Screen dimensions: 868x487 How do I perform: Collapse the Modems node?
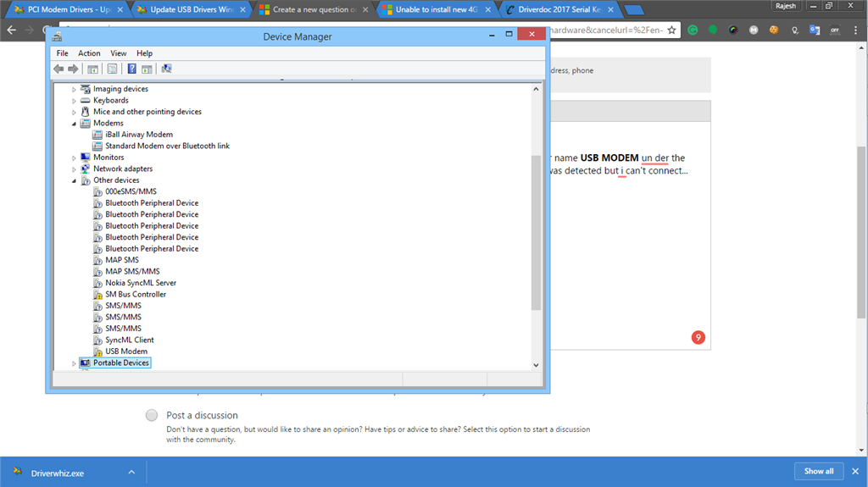point(75,124)
